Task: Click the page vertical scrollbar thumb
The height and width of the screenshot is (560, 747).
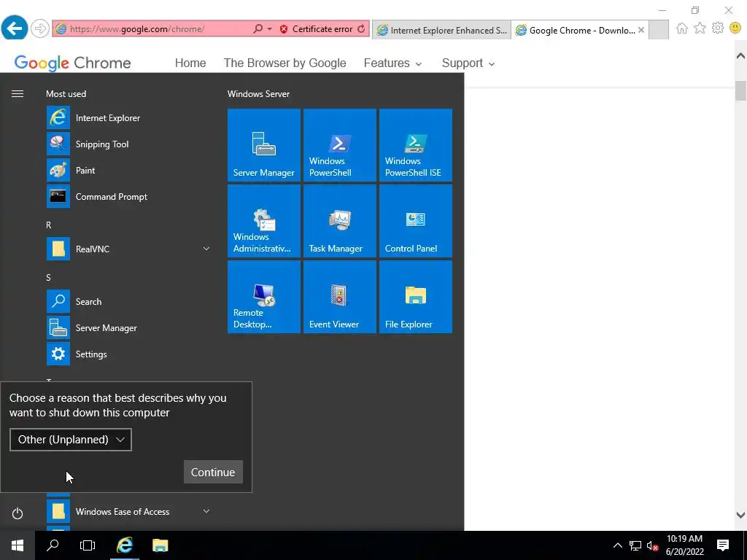Action: tap(740, 90)
